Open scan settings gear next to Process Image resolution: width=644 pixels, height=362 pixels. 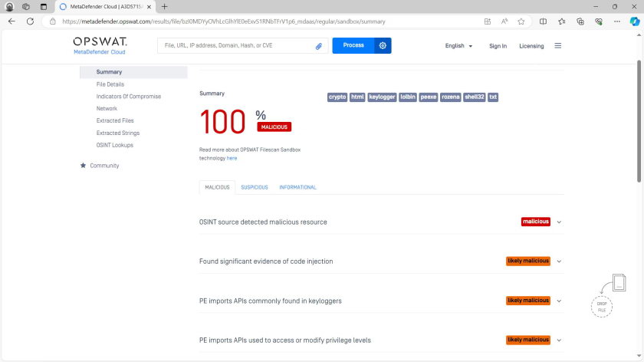tap(383, 46)
